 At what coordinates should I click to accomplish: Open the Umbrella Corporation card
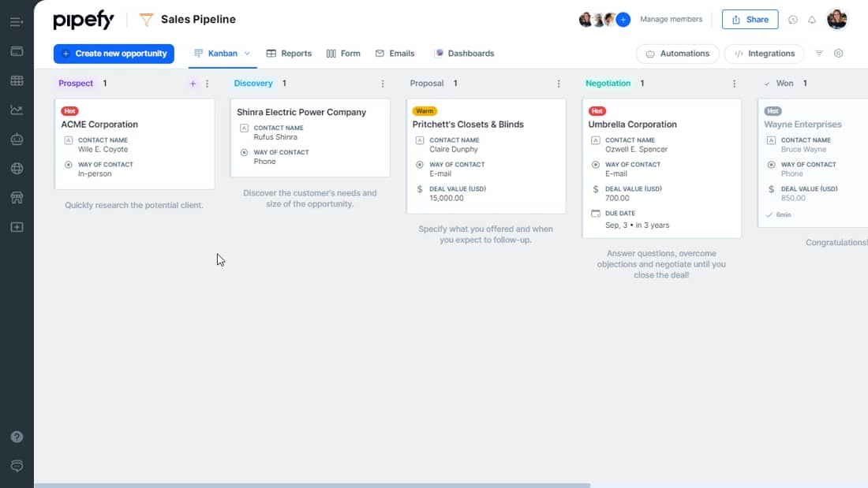[x=661, y=168]
